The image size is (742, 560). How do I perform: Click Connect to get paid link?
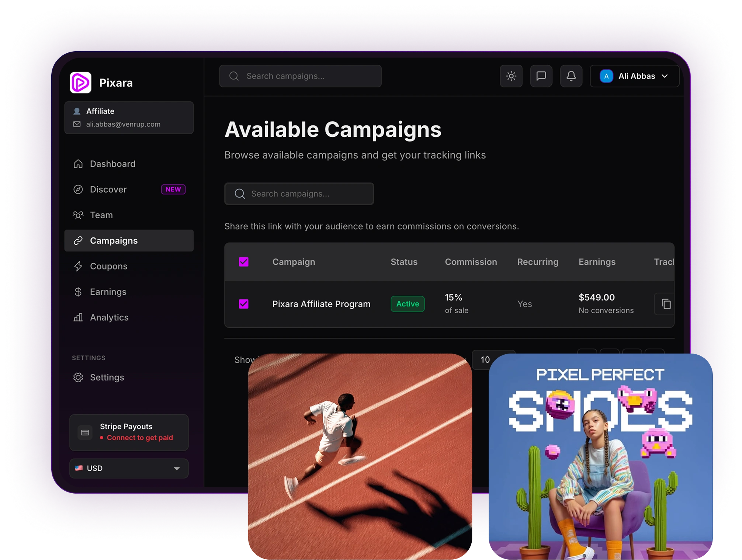140,438
